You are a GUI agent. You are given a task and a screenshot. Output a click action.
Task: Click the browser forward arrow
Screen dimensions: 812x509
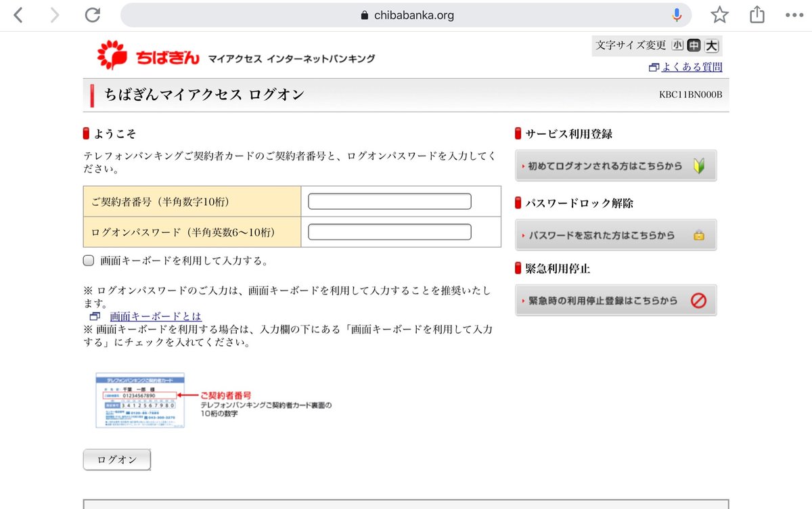[x=55, y=15]
